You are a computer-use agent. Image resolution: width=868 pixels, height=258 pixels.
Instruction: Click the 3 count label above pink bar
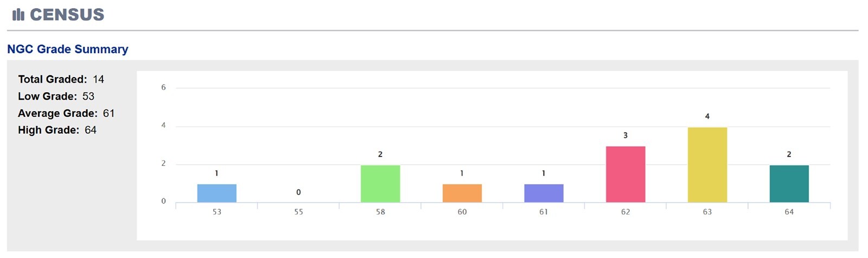click(626, 135)
